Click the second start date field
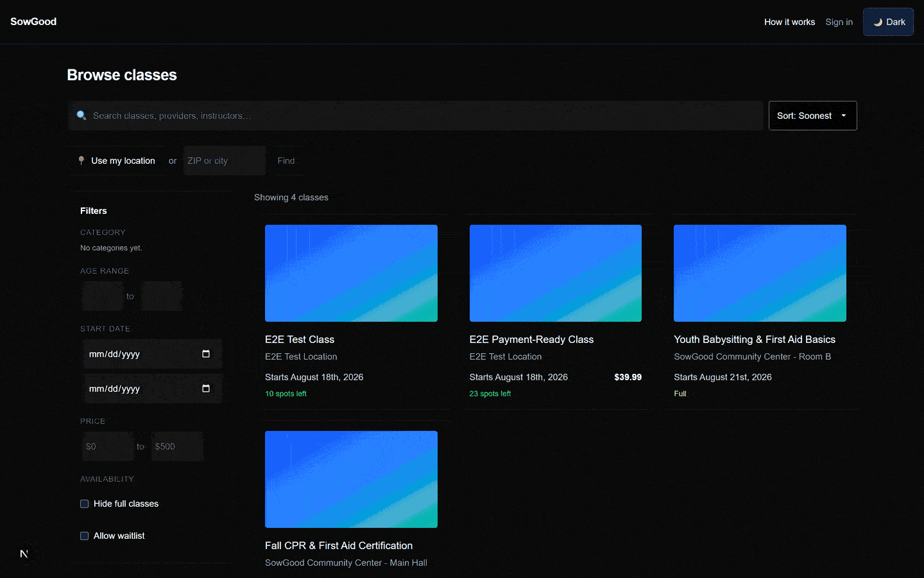The image size is (924, 578). coord(152,389)
